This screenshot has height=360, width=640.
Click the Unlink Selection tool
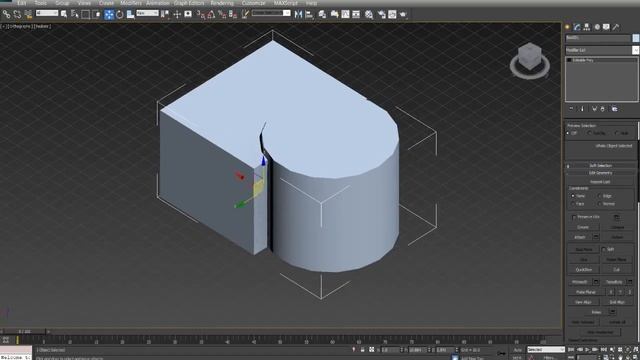coord(17,14)
